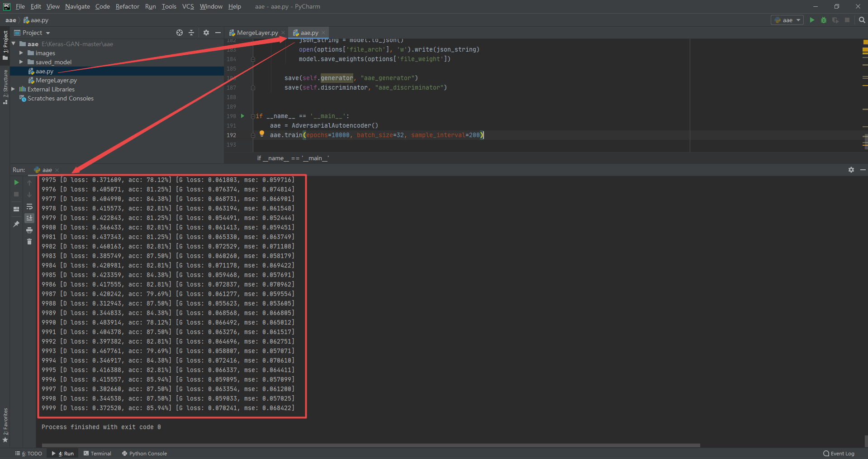868x459 pixels.
Task: Go down the stack trace arrow
Action: [x=29, y=194]
